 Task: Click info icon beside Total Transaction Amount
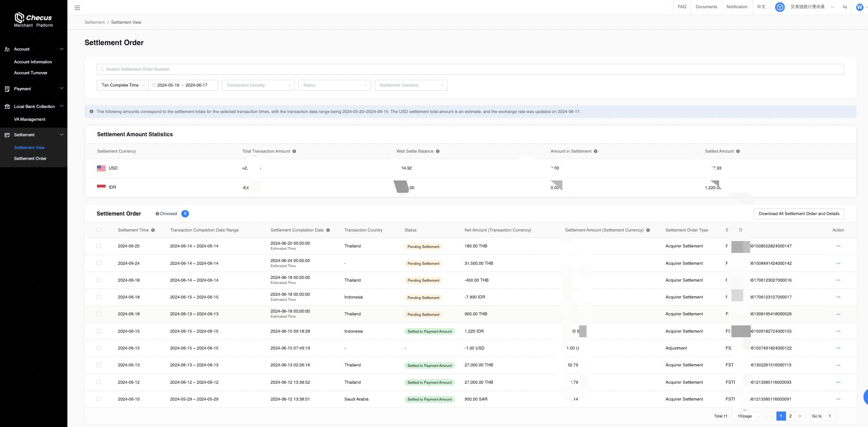[294, 151]
